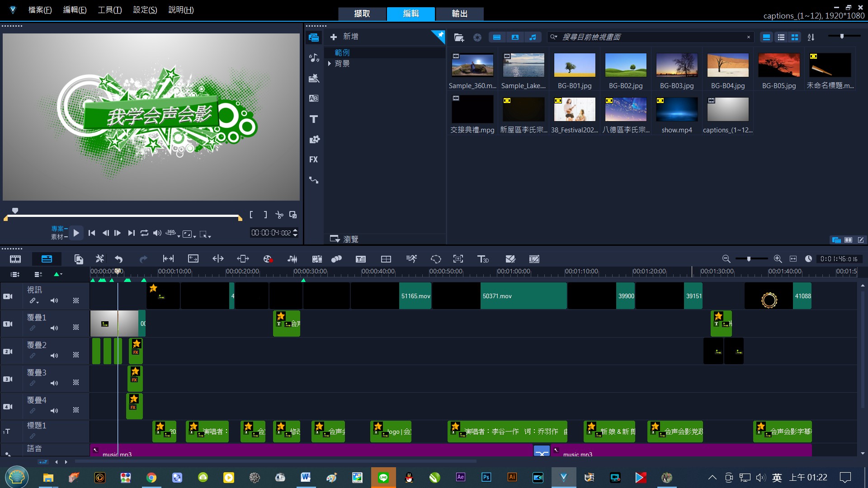Click the 瀏覽 browse button
Viewport: 868px width, 488px height.
pyautogui.click(x=344, y=239)
